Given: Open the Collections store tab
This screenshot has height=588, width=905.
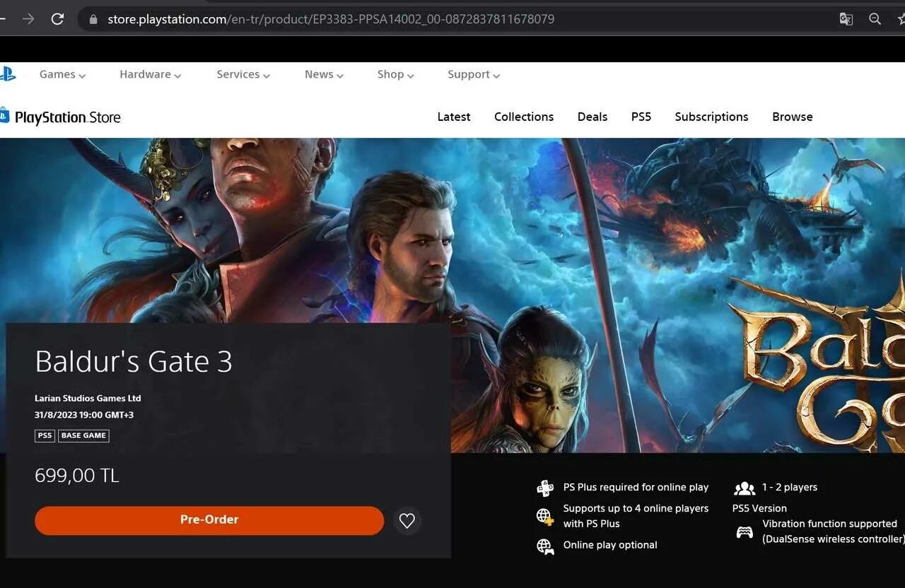Looking at the screenshot, I should 524,117.
